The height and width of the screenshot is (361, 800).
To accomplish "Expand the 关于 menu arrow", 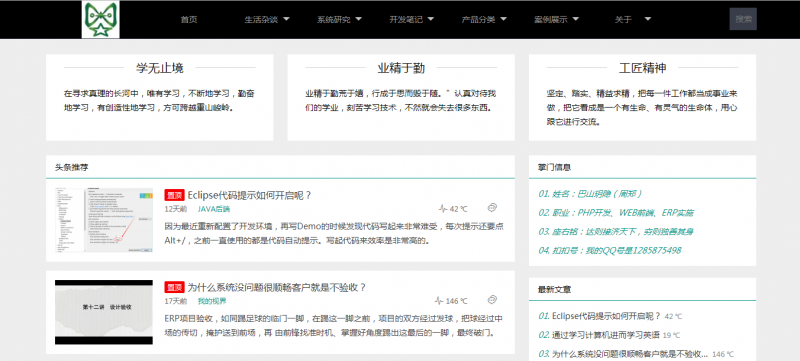I will click(647, 19).
